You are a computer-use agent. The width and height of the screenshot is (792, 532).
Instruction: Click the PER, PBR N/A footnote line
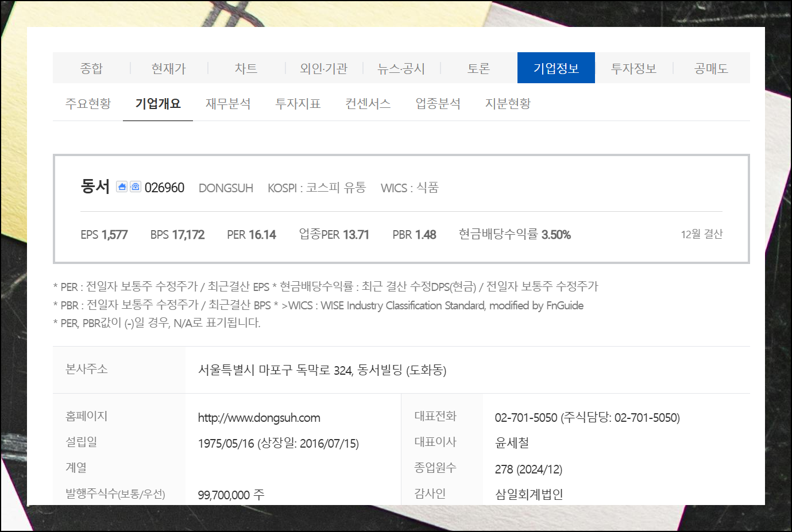[157, 323]
